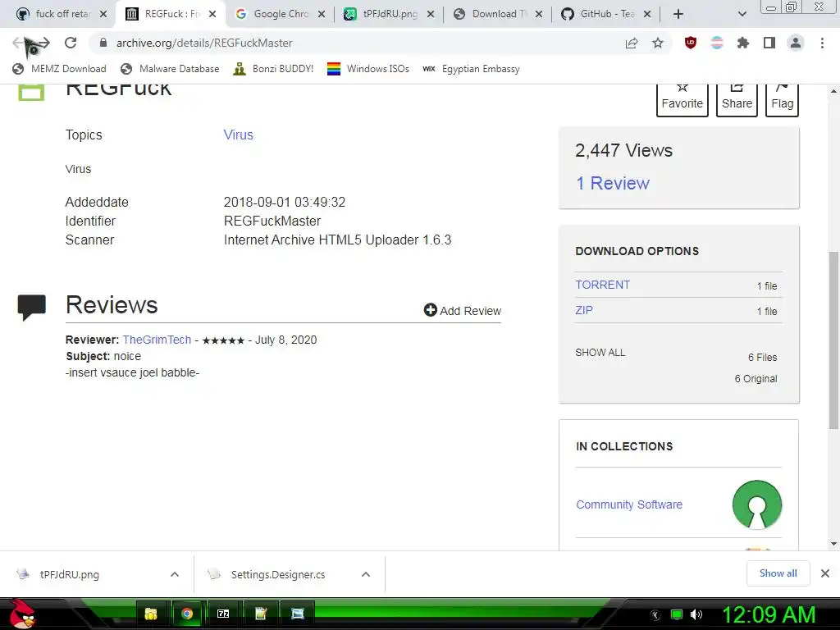Click SHOW ALL download files

pyautogui.click(x=600, y=353)
